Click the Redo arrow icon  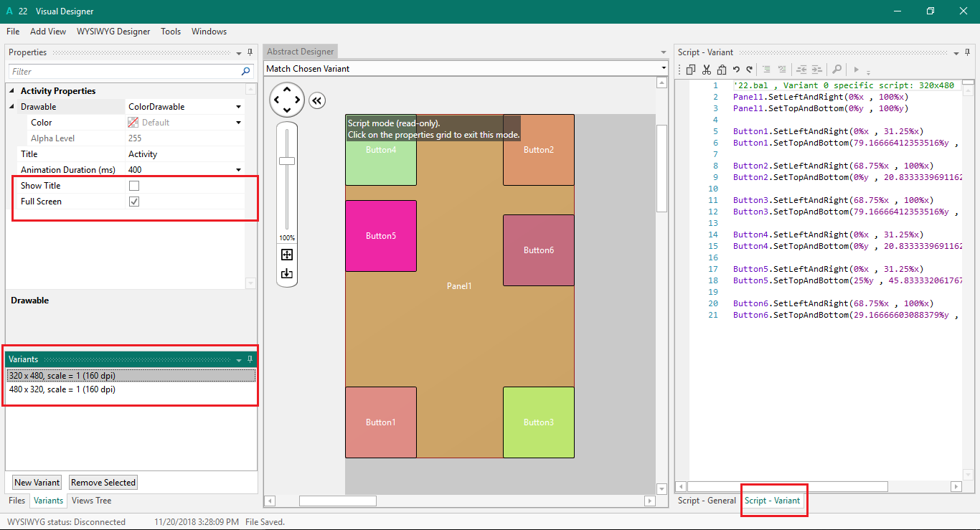click(x=750, y=70)
